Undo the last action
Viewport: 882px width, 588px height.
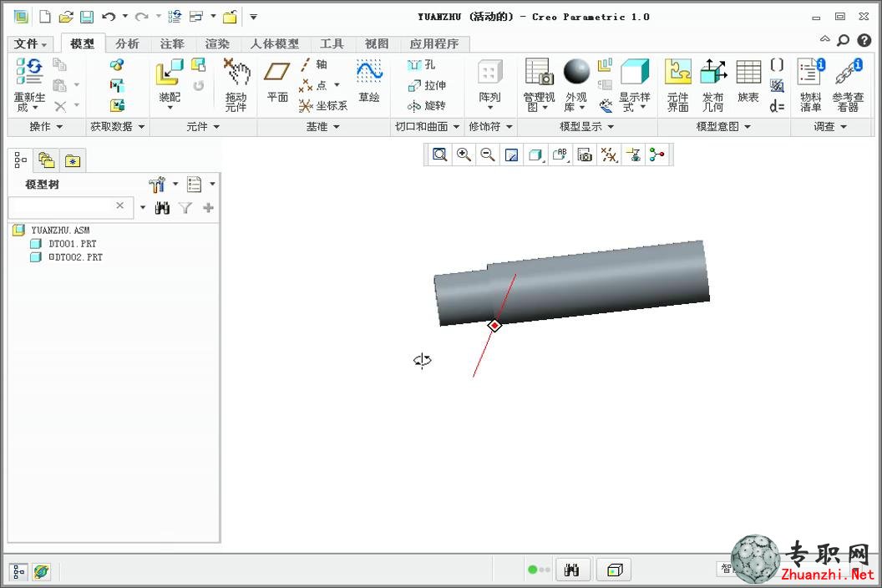[x=109, y=17]
